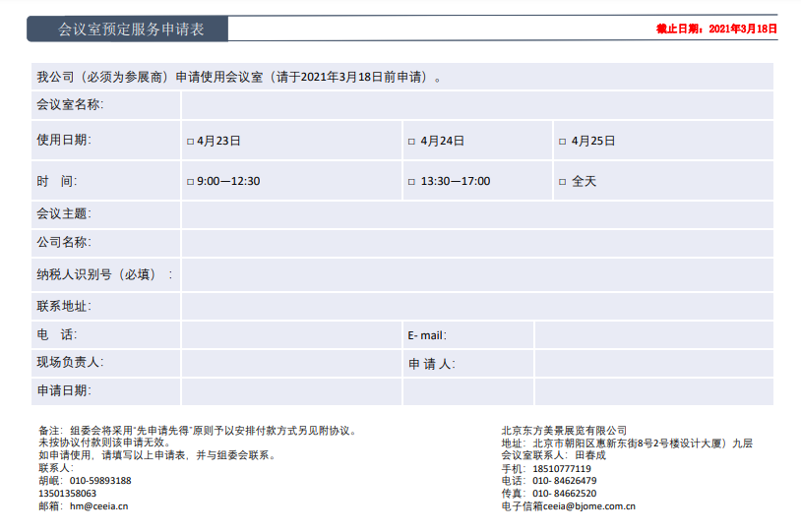The height and width of the screenshot is (532, 801).
Task: Click the ceeia@bjome.com.cn email address
Action: pyautogui.click(x=588, y=506)
